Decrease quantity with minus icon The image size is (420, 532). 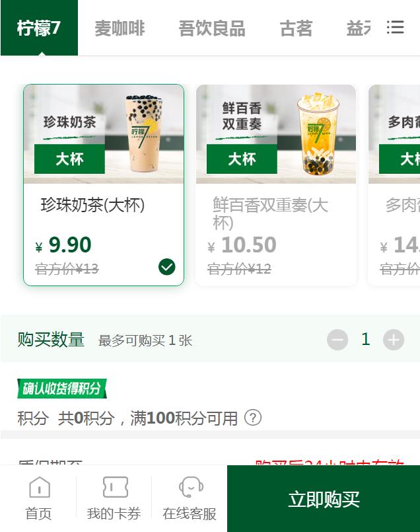point(337,340)
